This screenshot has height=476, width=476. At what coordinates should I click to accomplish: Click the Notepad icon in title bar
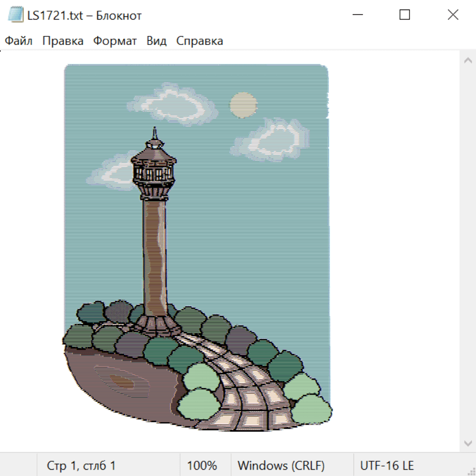coord(15,15)
